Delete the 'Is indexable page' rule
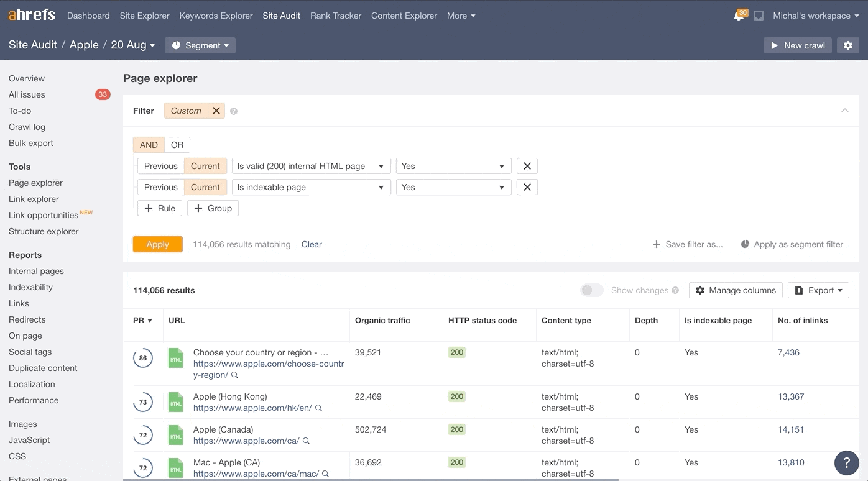The width and height of the screenshot is (868, 481). pos(527,187)
